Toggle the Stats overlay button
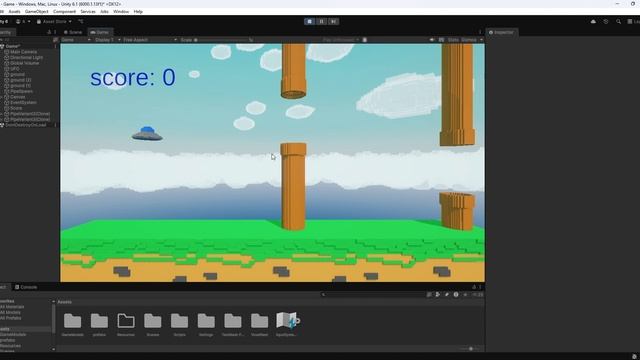Image resolution: width=640 pixels, height=360 pixels. [453, 40]
